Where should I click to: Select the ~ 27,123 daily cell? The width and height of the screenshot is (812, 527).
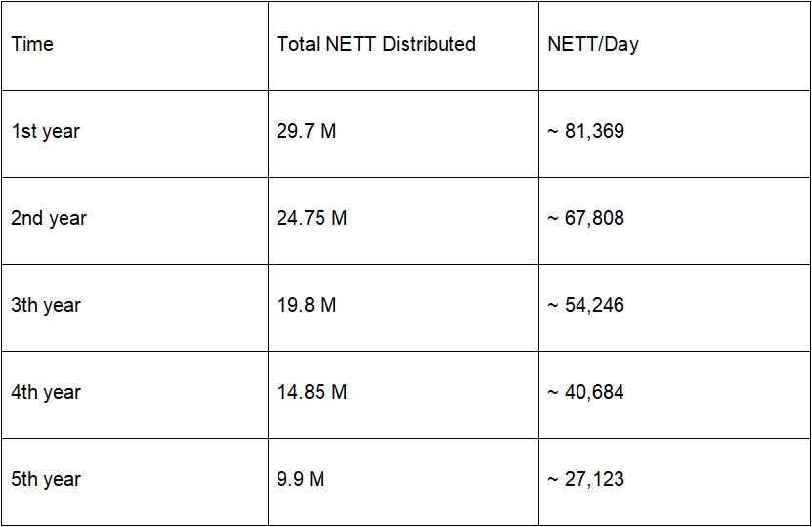pos(586,479)
